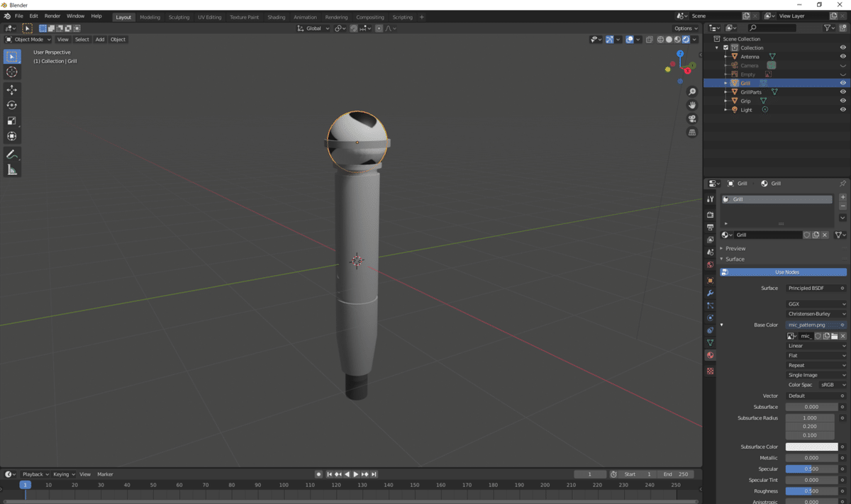Select the Move tool

click(12, 90)
